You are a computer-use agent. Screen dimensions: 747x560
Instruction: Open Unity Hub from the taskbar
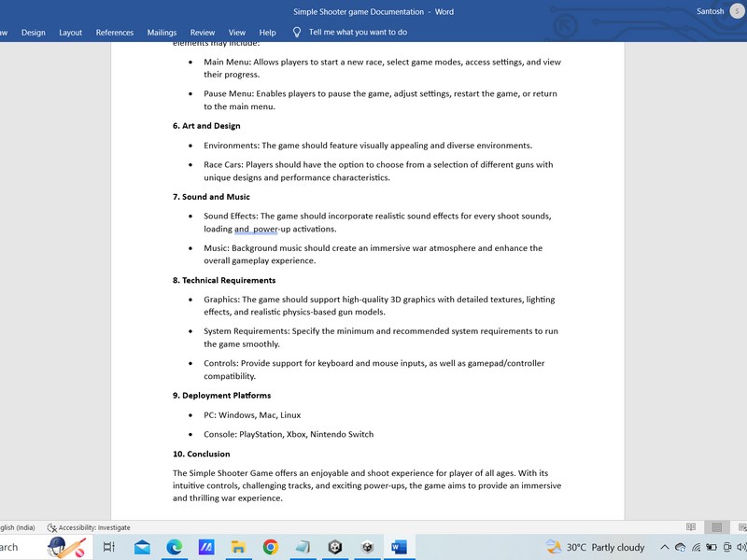click(x=335, y=547)
